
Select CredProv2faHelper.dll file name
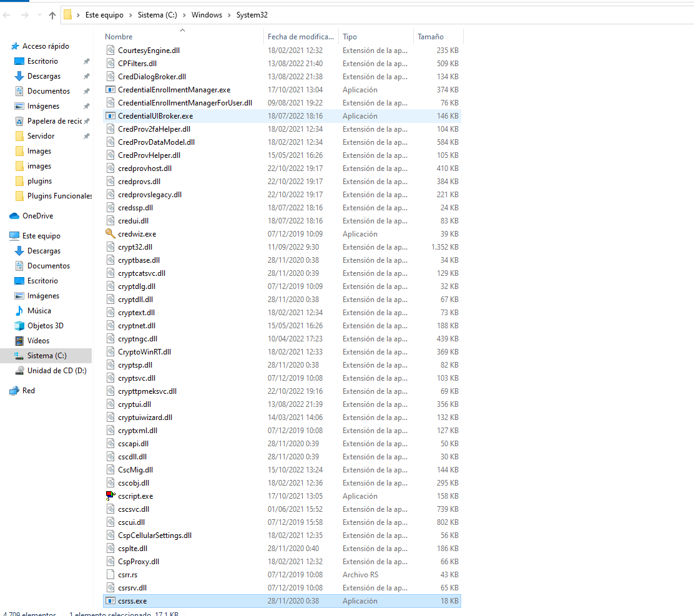(x=154, y=129)
